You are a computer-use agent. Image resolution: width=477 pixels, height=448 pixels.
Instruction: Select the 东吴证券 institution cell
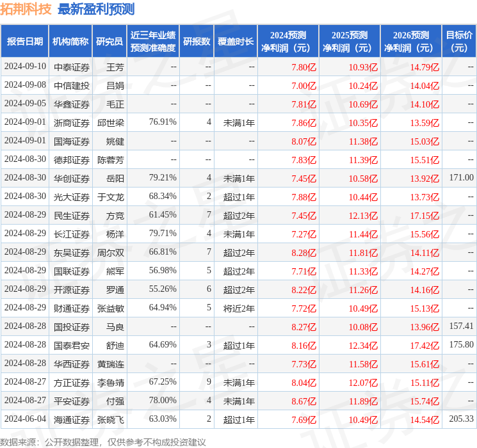pos(72,253)
